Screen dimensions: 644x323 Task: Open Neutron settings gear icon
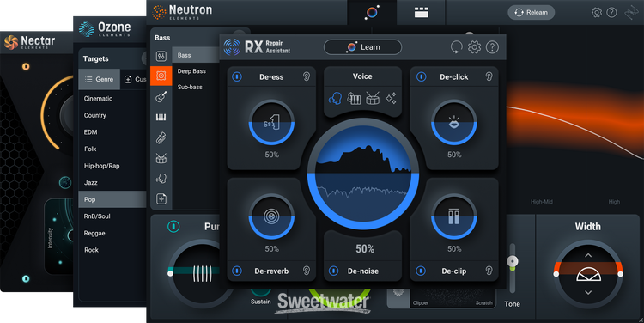click(597, 13)
